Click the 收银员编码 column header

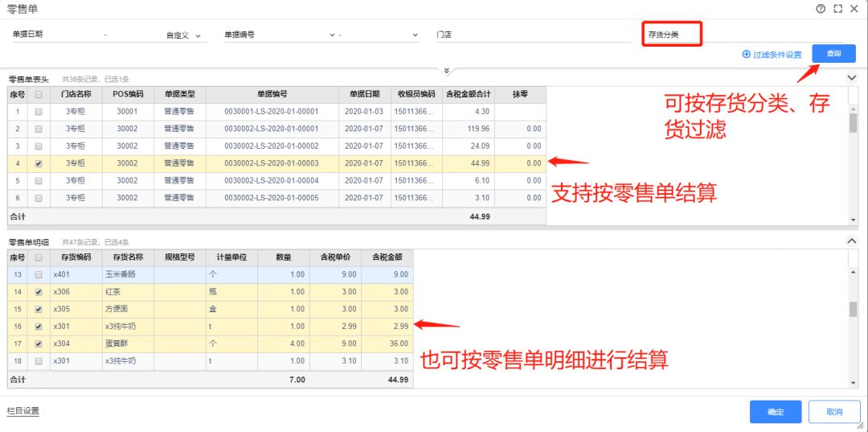coord(417,95)
